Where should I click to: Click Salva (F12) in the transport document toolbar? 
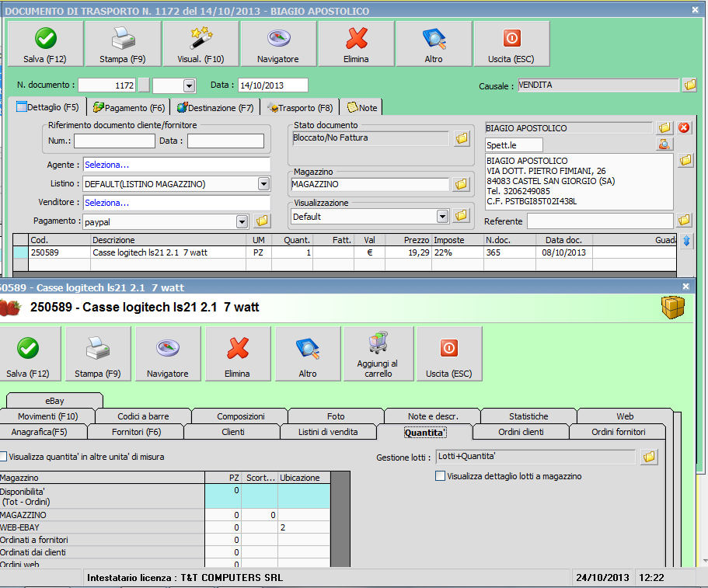click(x=45, y=43)
